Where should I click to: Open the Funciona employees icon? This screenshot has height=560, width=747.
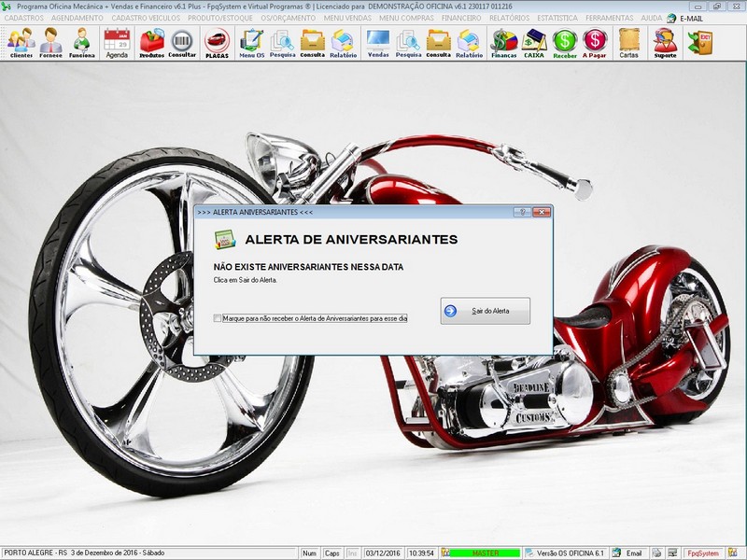[x=82, y=43]
